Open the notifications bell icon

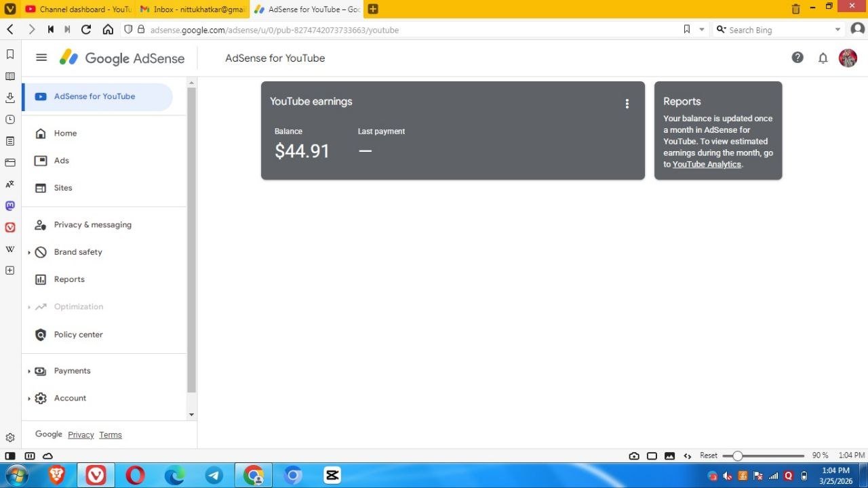click(823, 58)
